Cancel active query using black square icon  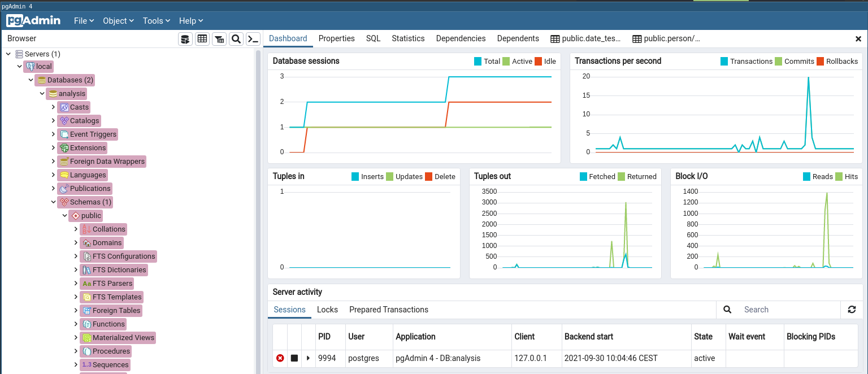pos(294,358)
